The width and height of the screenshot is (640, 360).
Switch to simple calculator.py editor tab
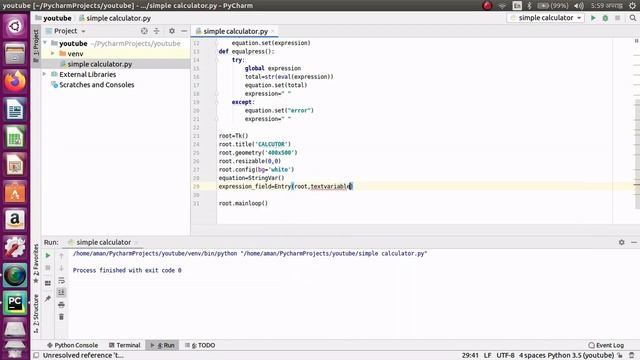tap(235, 31)
